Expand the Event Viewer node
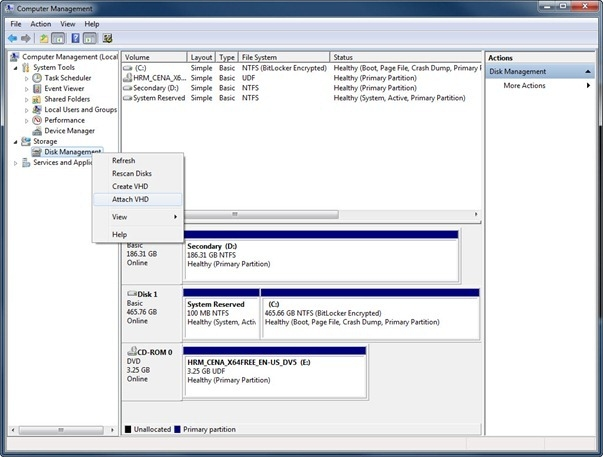The height and width of the screenshot is (457, 603). 27,89
